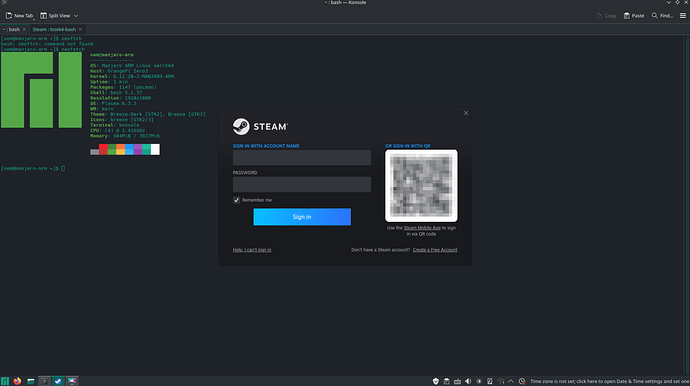Expand the hidden system tray icons arrow

511,381
